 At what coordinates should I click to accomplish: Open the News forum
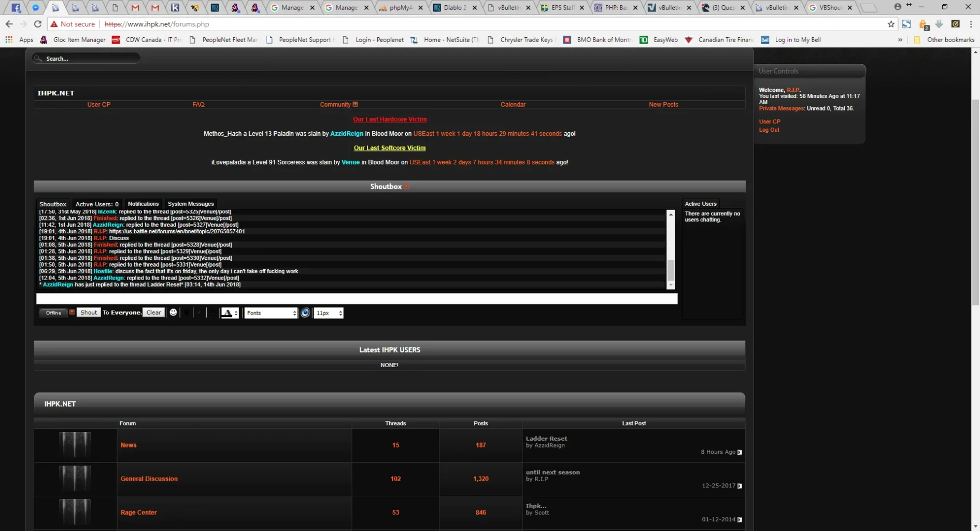pyautogui.click(x=129, y=445)
